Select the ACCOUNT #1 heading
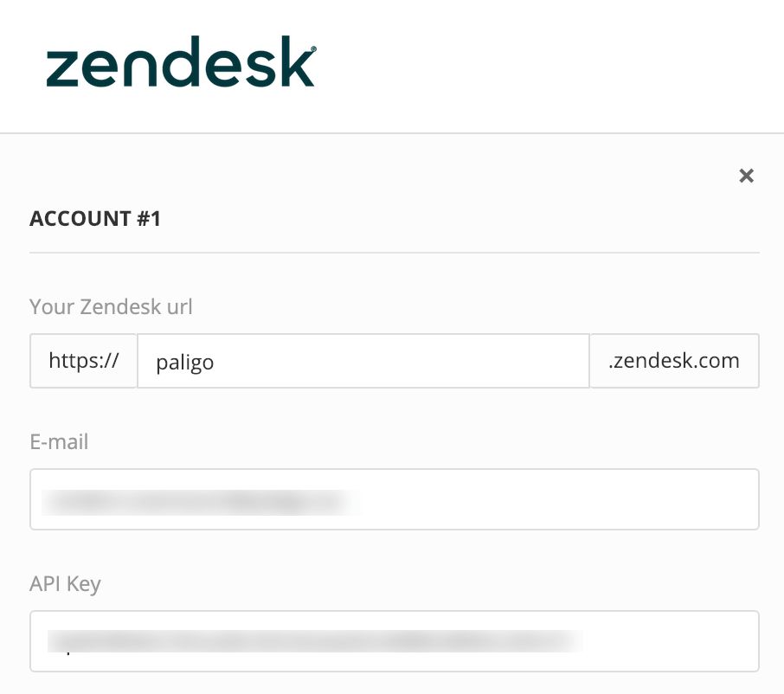 point(95,218)
